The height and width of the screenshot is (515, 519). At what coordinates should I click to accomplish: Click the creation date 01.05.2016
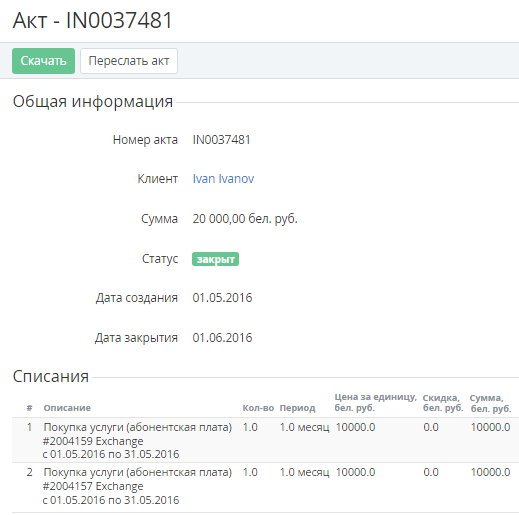coord(222,298)
